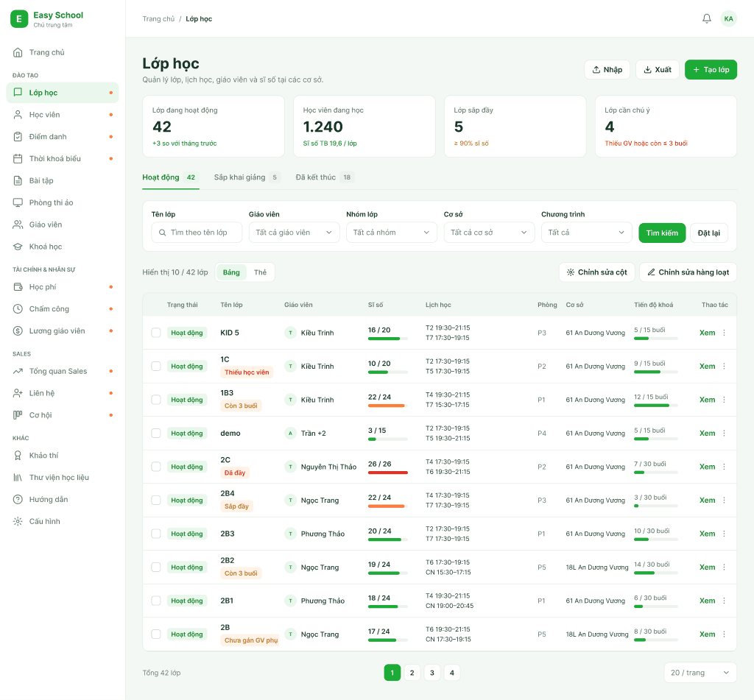754x700 pixels.
Task: Click the Tìm kiếm search button
Action: [662, 233]
